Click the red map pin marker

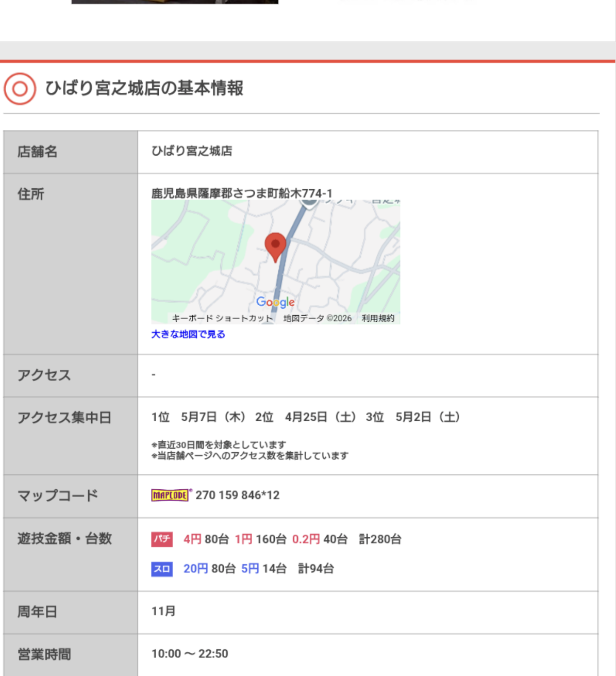tap(275, 247)
